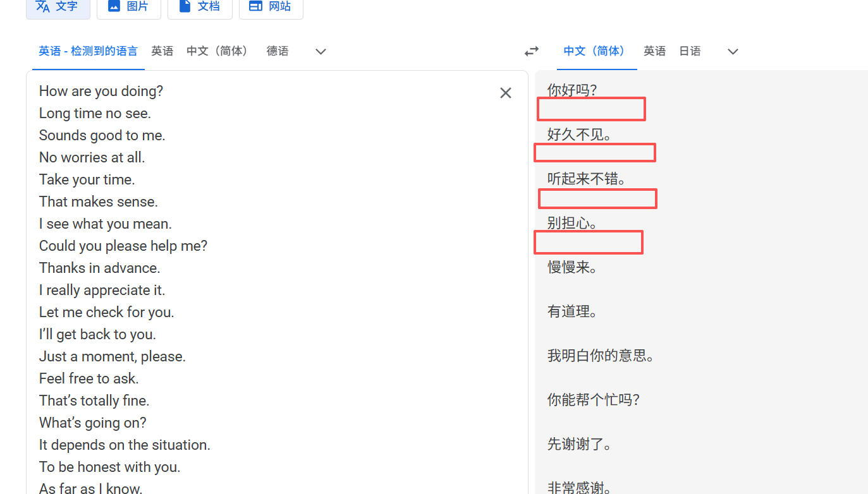Click source line "Thanks in advance."
This screenshot has width=868, height=494.
click(100, 268)
